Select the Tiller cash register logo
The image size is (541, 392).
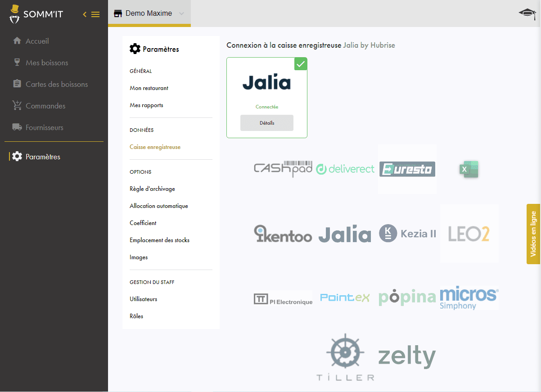pyautogui.click(x=345, y=357)
